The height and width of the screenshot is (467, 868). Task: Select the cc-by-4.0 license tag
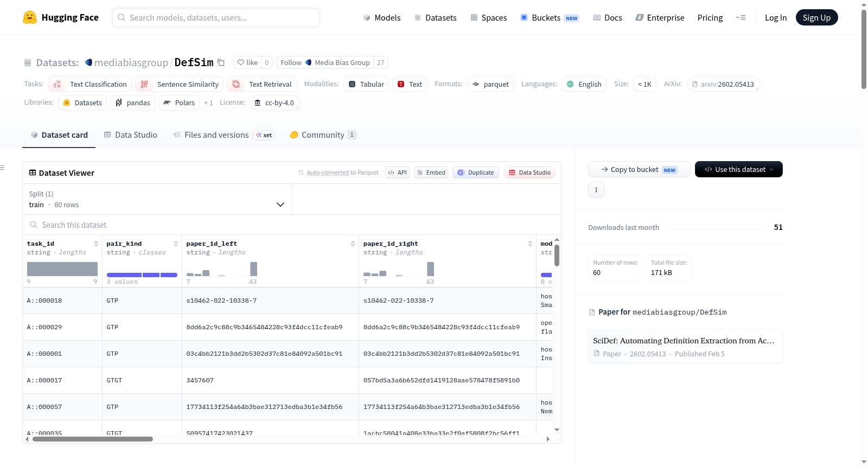(275, 103)
